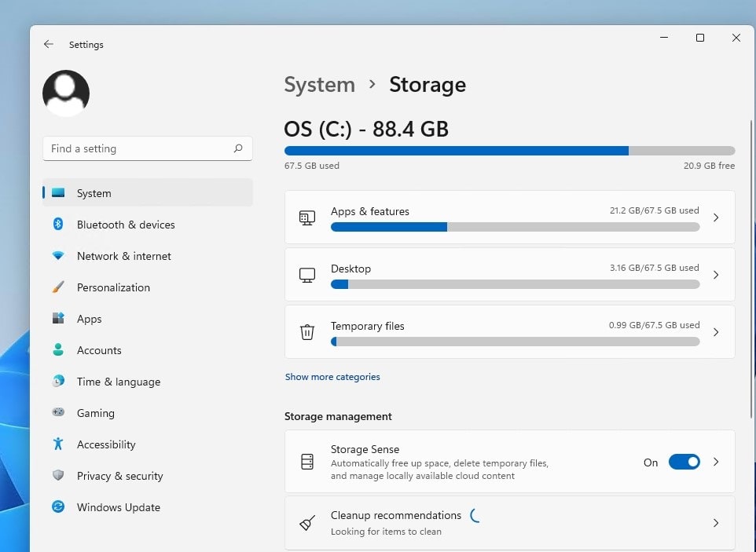756x552 pixels.
Task: Click the Network & internet wifi icon
Action: pos(58,256)
